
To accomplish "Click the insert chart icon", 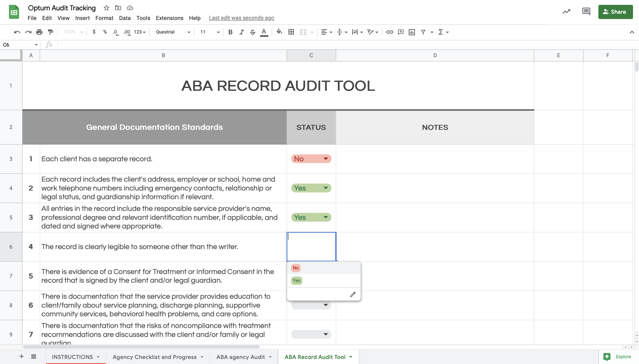I will [412, 32].
